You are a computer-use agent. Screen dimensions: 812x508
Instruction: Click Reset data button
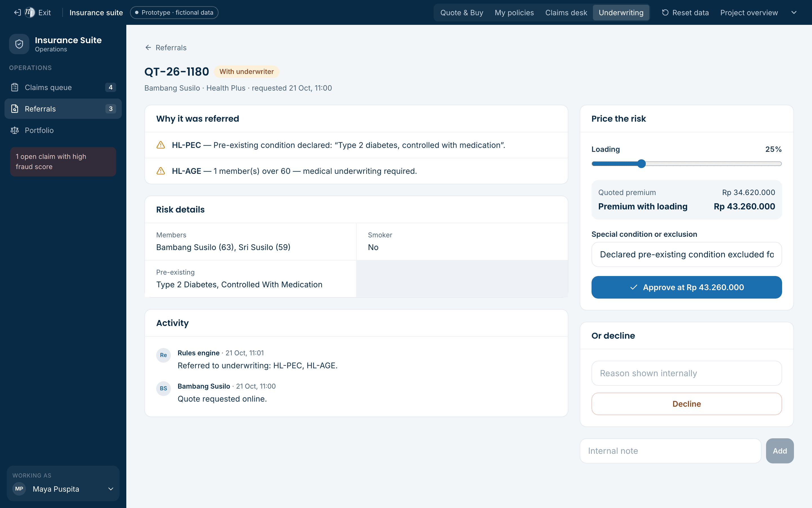[x=685, y=13]
